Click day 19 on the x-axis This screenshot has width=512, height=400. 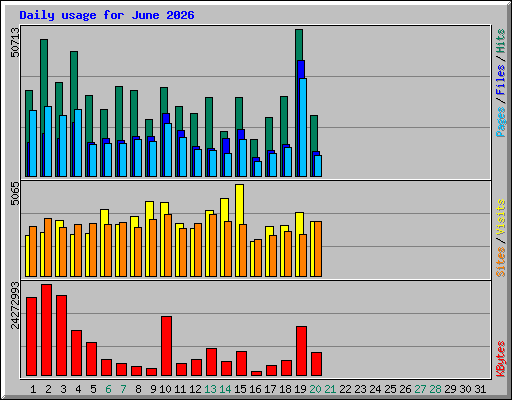pos(300,389)
